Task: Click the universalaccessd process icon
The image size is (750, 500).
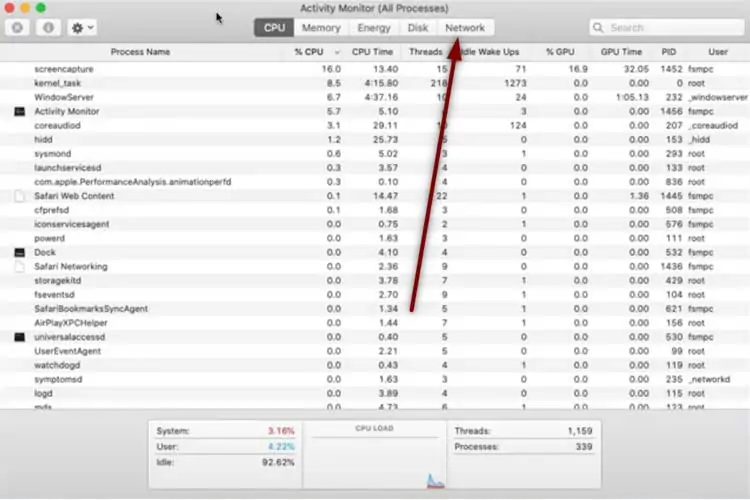Action: [x=19, y=338]
